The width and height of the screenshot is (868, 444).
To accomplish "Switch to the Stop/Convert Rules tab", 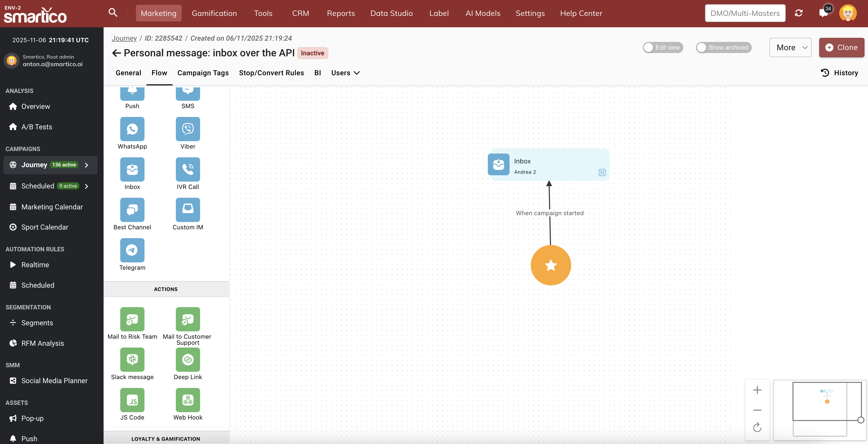I will (271, 73).
